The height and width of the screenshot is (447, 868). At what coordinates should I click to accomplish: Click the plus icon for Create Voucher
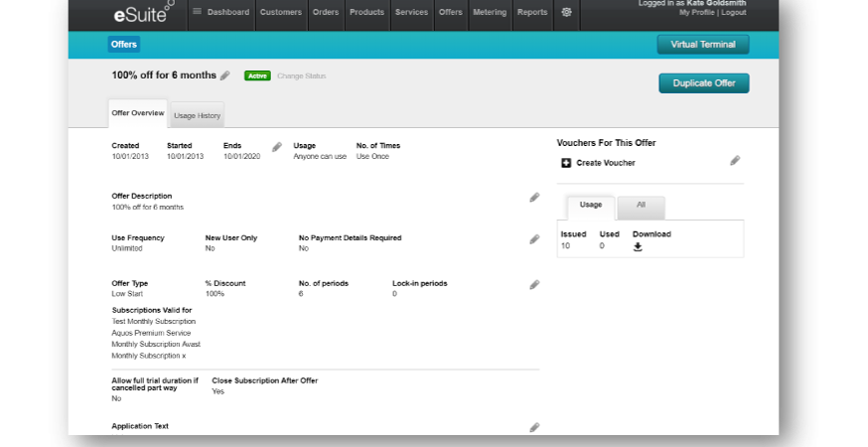566,163
